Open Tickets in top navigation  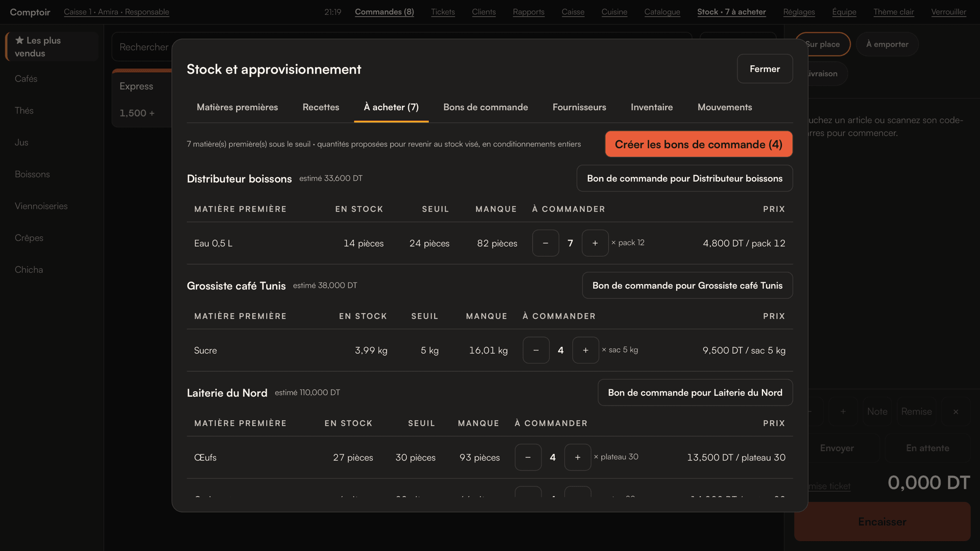[442, 12]
